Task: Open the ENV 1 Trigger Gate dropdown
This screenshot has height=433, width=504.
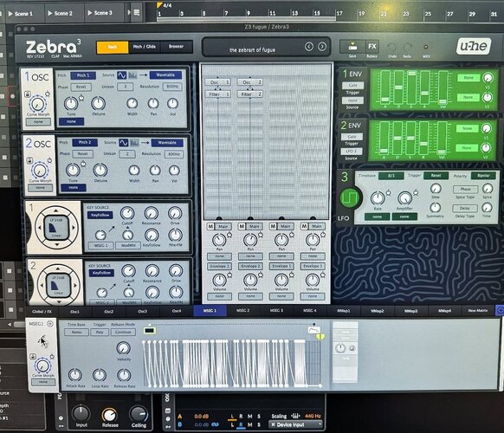Action: pos(352,85)
